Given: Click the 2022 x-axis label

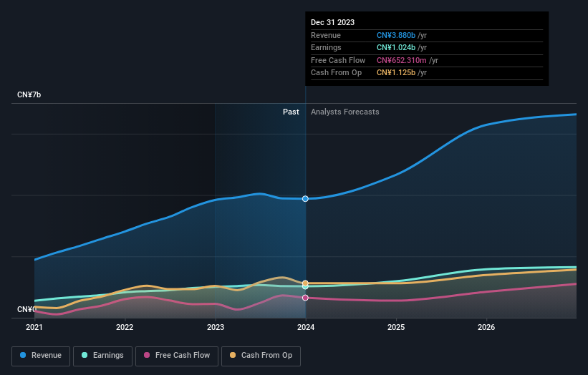Looking at the screenshot, I should point(125,328).
